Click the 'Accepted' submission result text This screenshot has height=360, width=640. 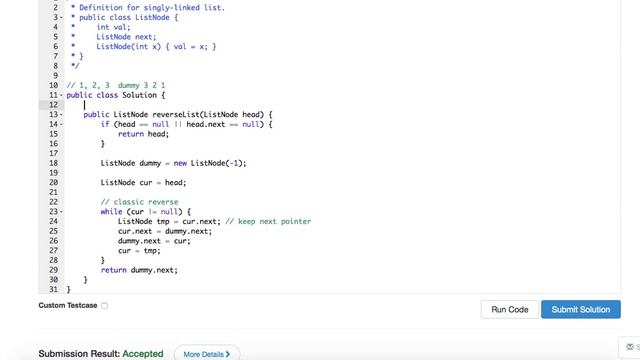143,354
